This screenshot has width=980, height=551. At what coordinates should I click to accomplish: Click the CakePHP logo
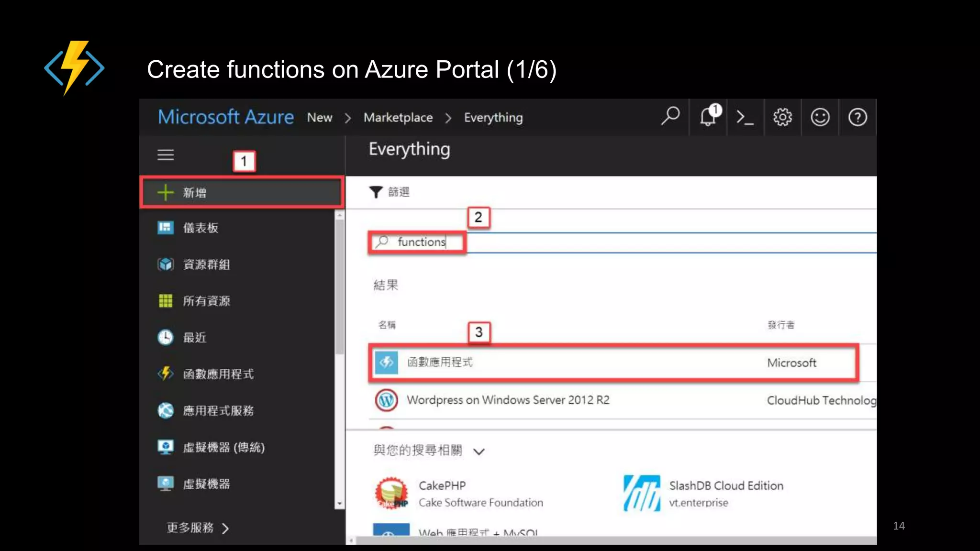[391, 493]
